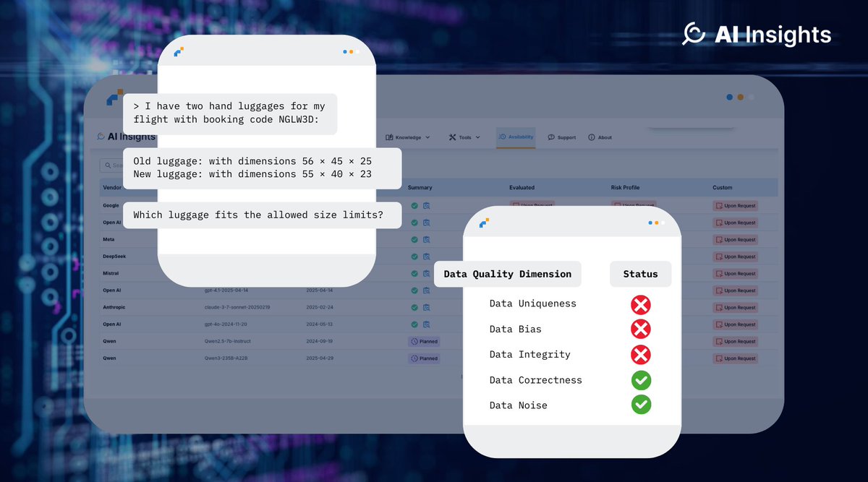Click green check icon in Meta row

click(414, 239)
